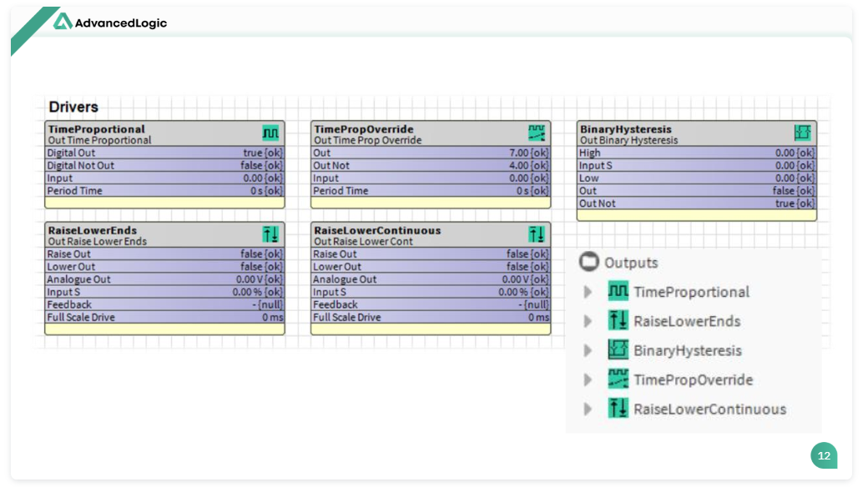Click the Outputs folder icon
Image resolution: width=868 pixels, height=487 pixels.
pos(589,263)
